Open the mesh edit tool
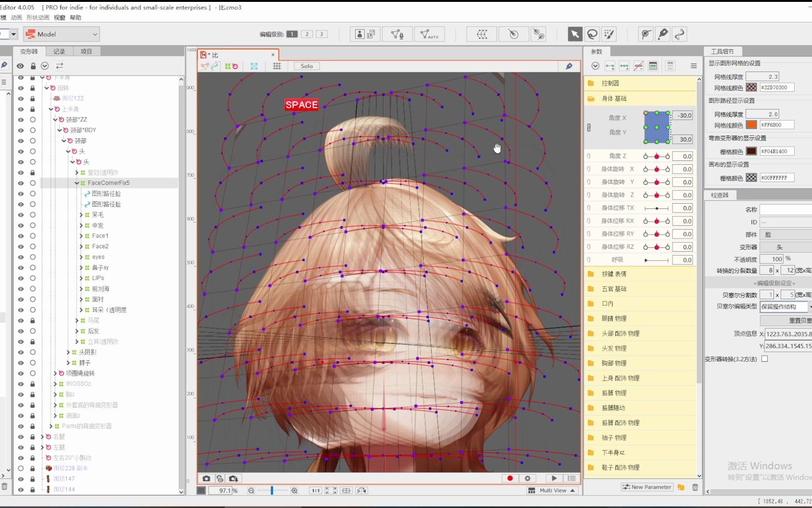The height and width of the screenshot is (508, 812). 398,34
